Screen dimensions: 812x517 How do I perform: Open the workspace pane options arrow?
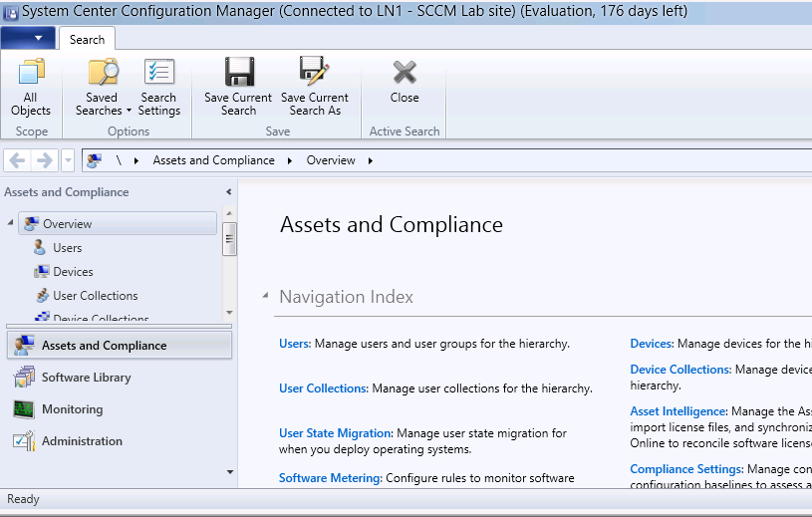tap(230, 472)
